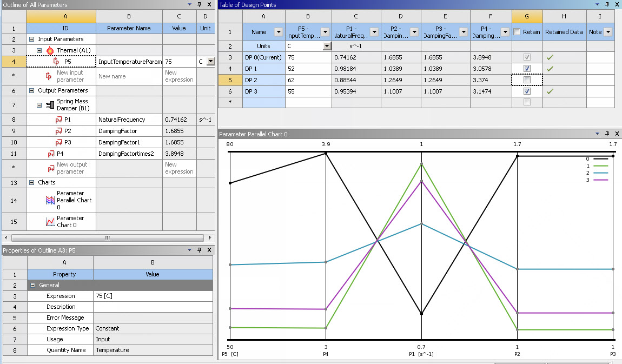Viewport: 622px width, 364px height.
Task: Click the Thermal (A1) flame icon
Action: pyautogui.click(x=50, y=50)
